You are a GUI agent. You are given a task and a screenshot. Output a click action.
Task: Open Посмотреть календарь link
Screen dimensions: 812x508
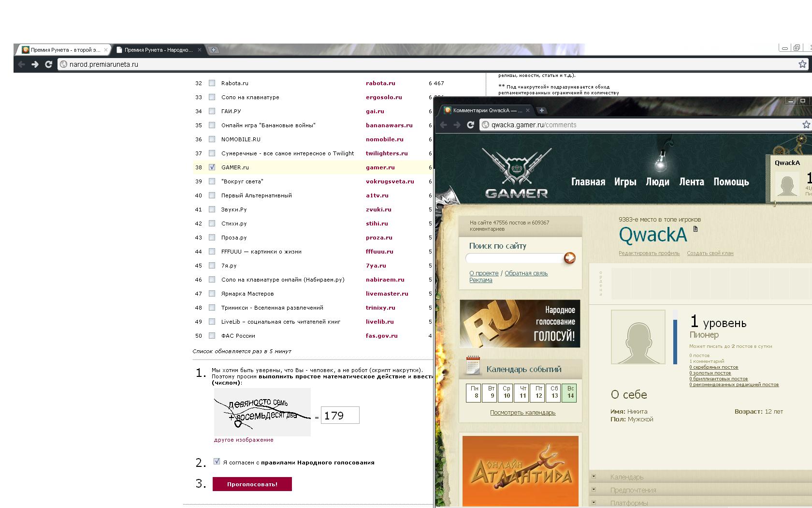pos(523,413)
